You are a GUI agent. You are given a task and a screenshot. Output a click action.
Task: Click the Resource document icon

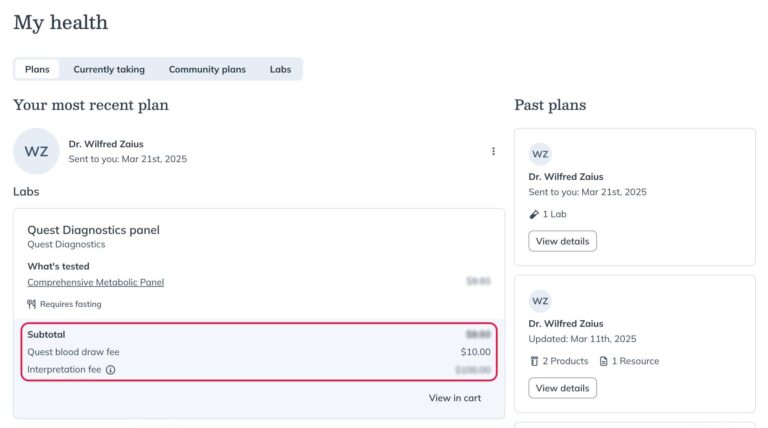603,361
